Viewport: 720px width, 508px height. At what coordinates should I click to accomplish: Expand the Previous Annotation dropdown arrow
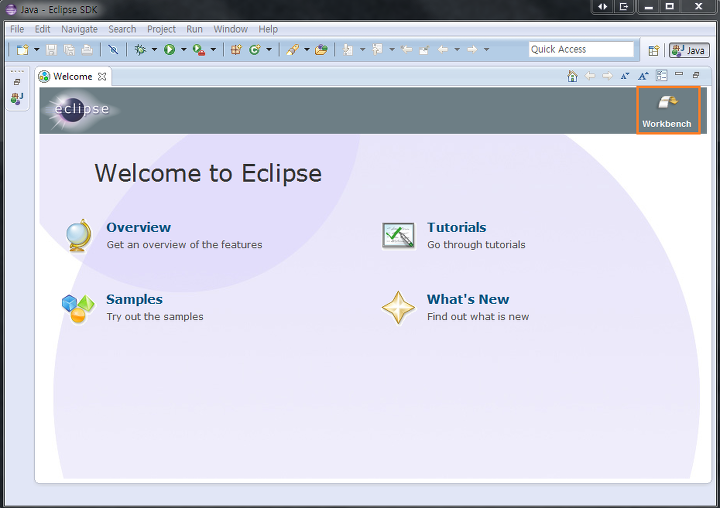pos(392,50)
